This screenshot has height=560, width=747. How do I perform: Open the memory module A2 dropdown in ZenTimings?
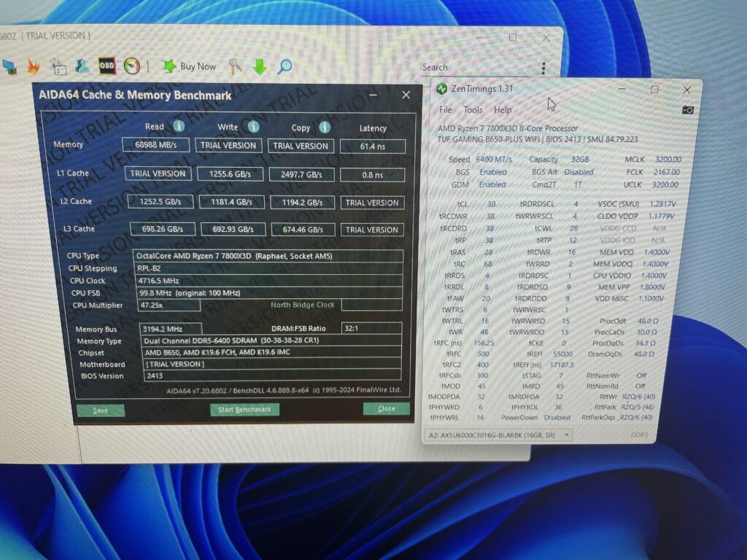point(498,435)
